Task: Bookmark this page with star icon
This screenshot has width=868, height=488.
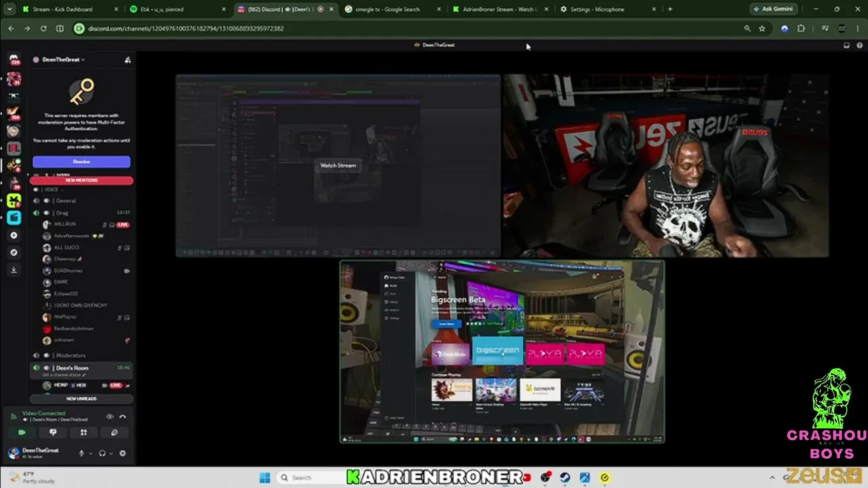Action: point(762,28)
